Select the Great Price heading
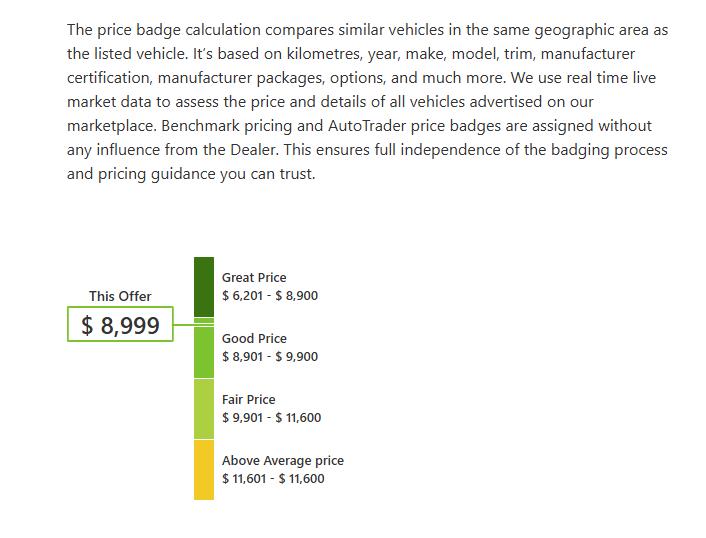 point(254,277)
